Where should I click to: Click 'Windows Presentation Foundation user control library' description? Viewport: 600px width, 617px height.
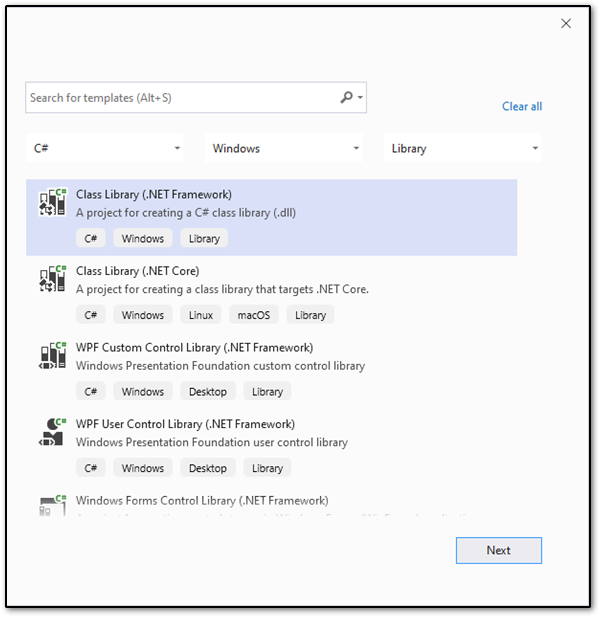coord(212,443)
